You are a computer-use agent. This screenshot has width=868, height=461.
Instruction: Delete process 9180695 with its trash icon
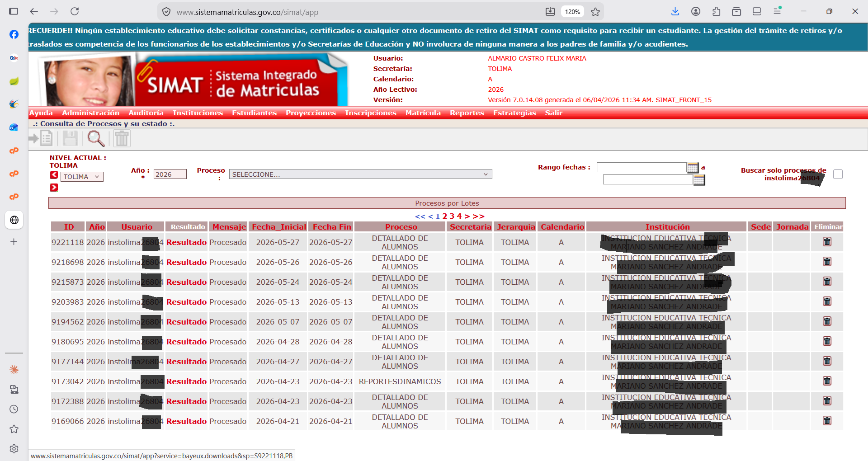827,341
